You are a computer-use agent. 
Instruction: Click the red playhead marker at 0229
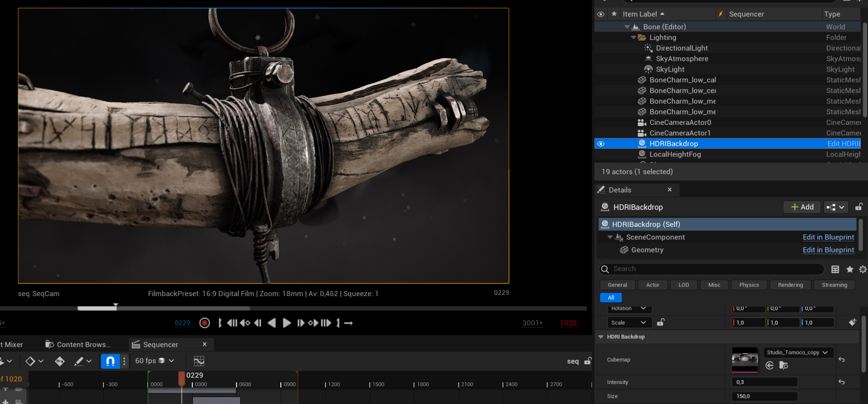(181, 378)
